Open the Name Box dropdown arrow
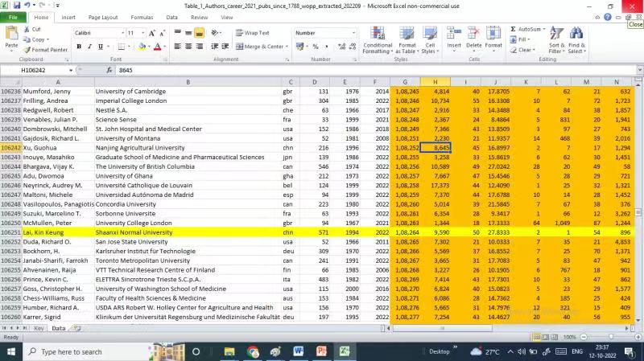The width and height of the screenshot is (644, 361). point(89,71)
